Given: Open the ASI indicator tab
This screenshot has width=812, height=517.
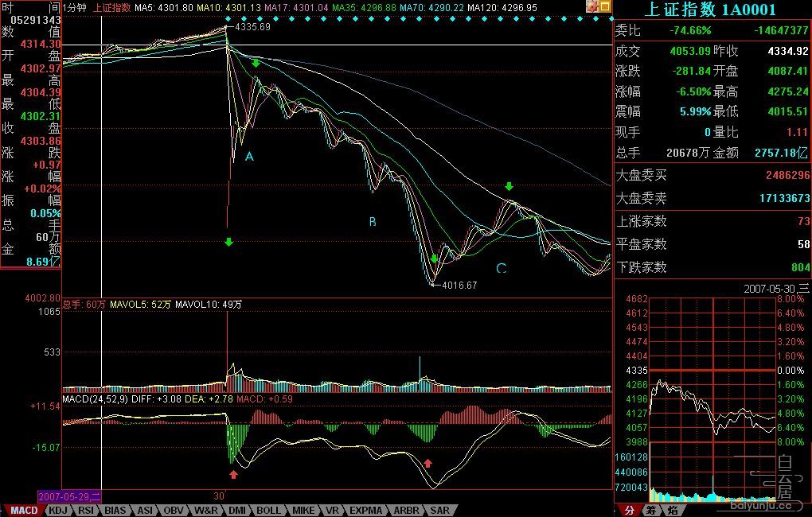Looking at the screenshot, I should pos(145,511).
